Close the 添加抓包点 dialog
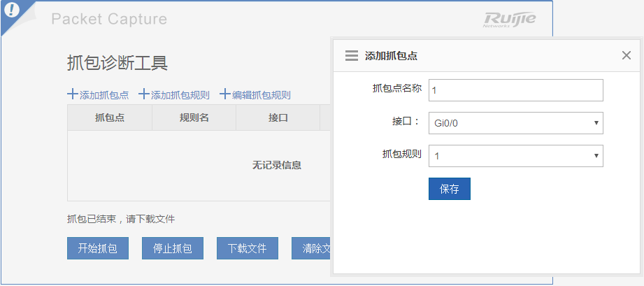 [x=626, y=56]
